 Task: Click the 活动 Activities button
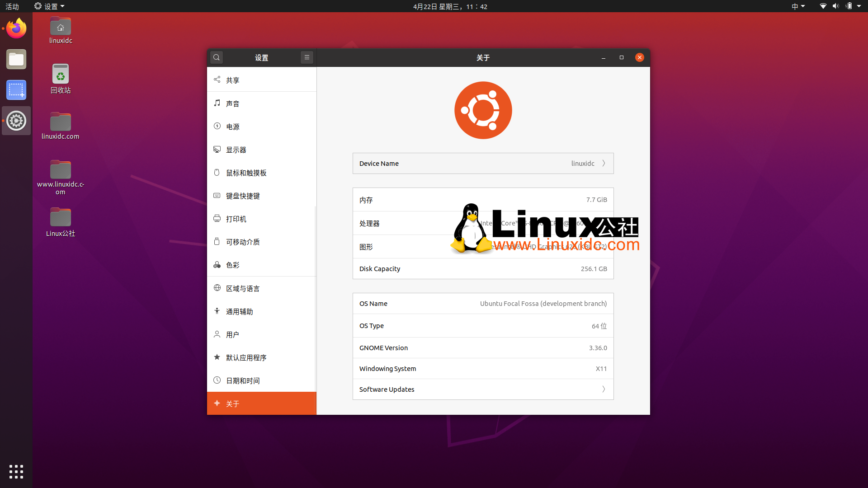[x=12, y=6]
